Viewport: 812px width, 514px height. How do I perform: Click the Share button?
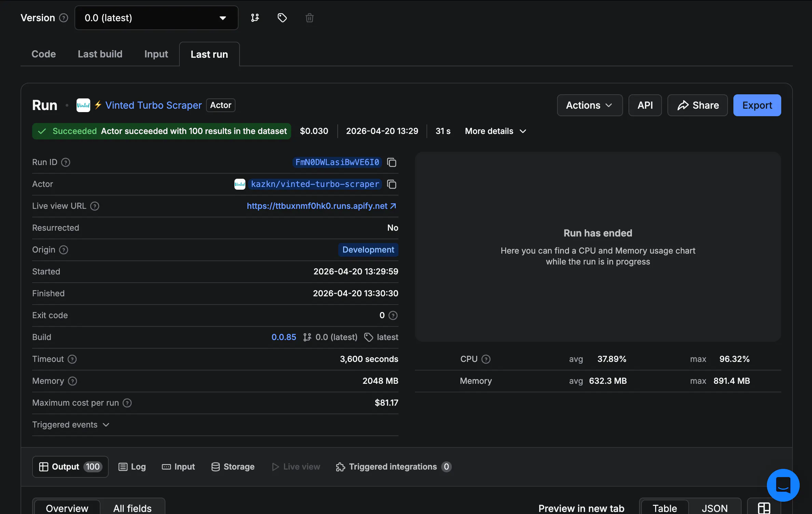pyautogui.click(x=698, y=105)
